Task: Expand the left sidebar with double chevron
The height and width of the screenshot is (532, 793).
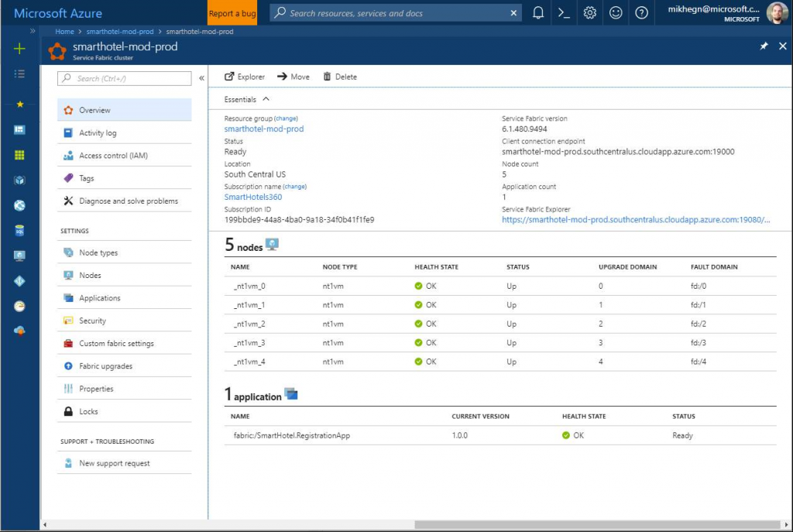Action: (33, 31)
